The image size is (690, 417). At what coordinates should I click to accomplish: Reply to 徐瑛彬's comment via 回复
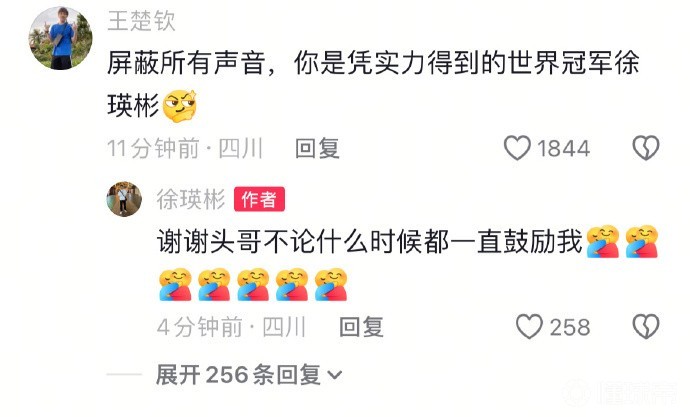361,327
